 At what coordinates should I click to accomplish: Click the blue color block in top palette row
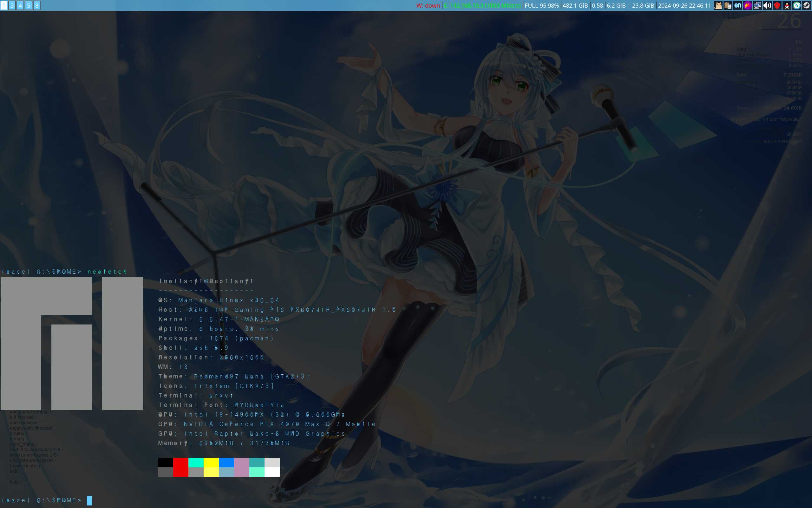(226, 462)
